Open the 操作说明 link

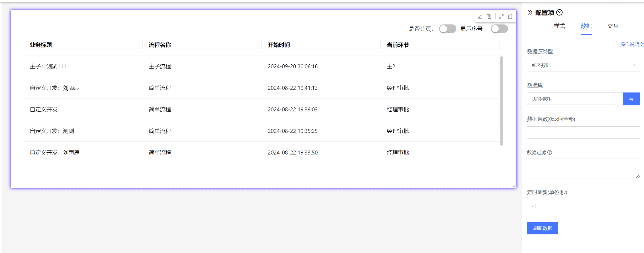(630, 44)
